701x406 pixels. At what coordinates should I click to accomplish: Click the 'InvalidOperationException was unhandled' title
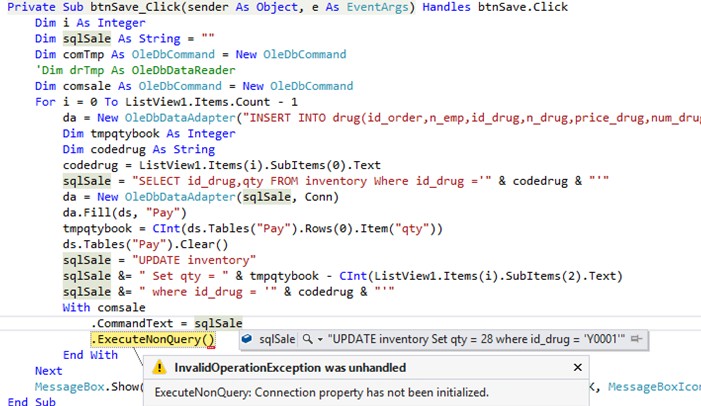(290, 368)
